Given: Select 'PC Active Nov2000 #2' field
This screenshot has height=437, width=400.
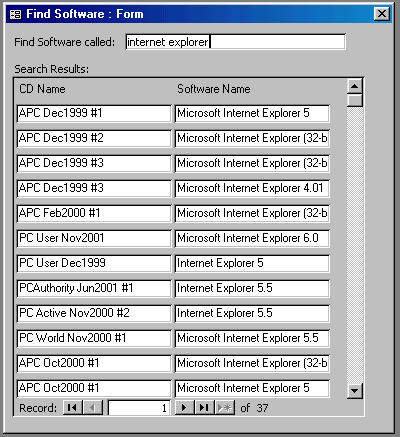Looking at the screenshot, I should (94, 313).
